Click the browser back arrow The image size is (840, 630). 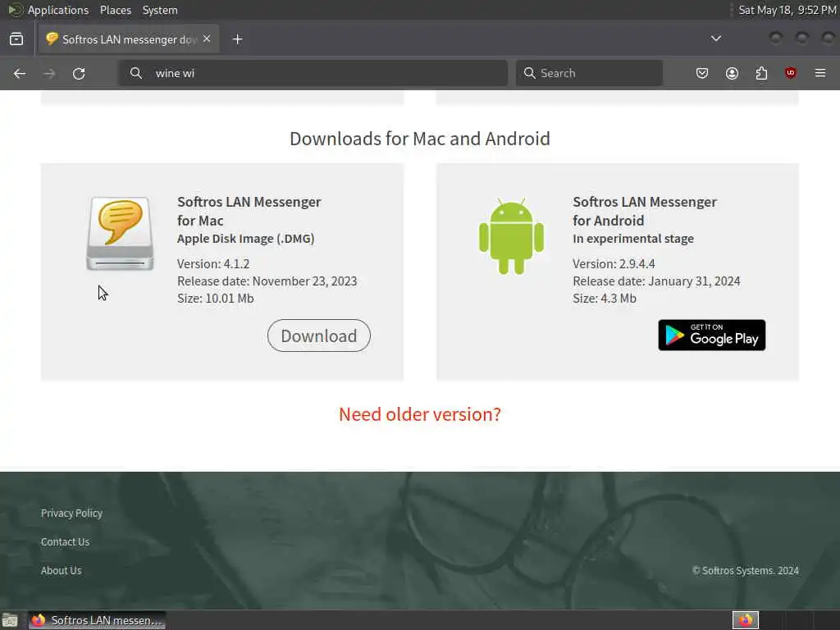point(20,73)
